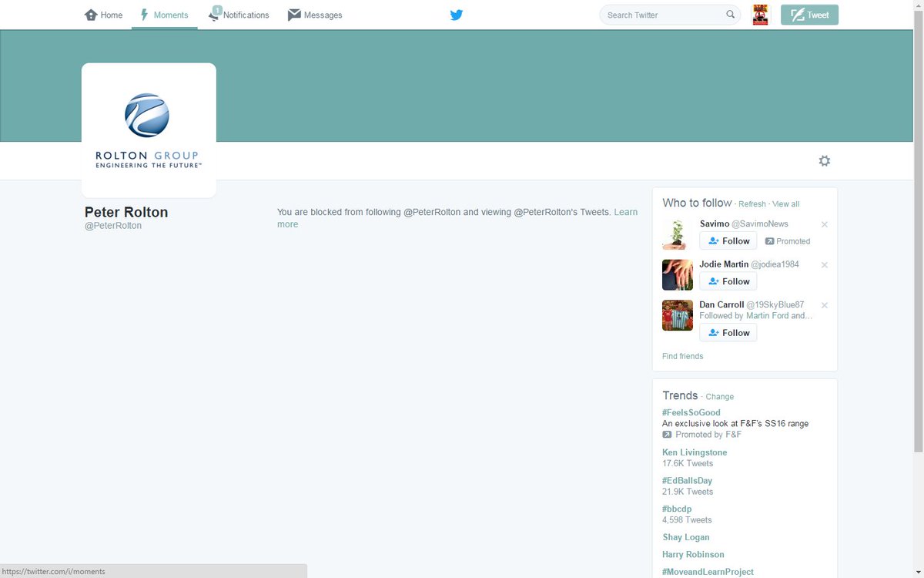
Task: Click the Rolton Group profile picture
Action: 149,130
